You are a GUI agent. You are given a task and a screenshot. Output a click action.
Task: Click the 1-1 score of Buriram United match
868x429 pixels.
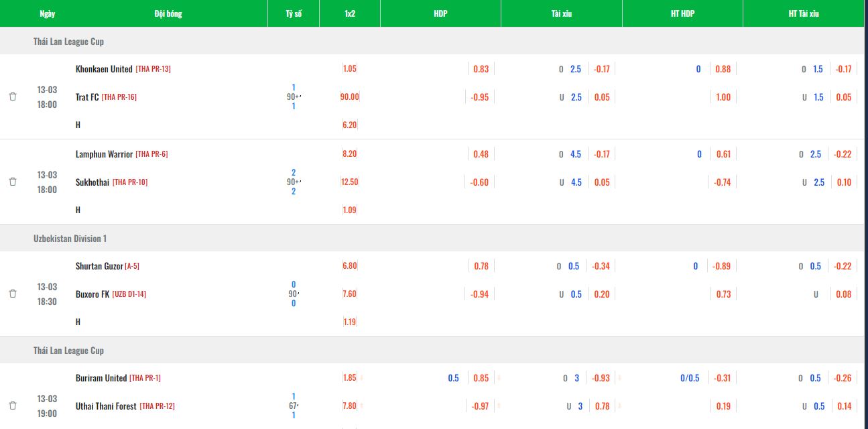[x=294, y=406]
